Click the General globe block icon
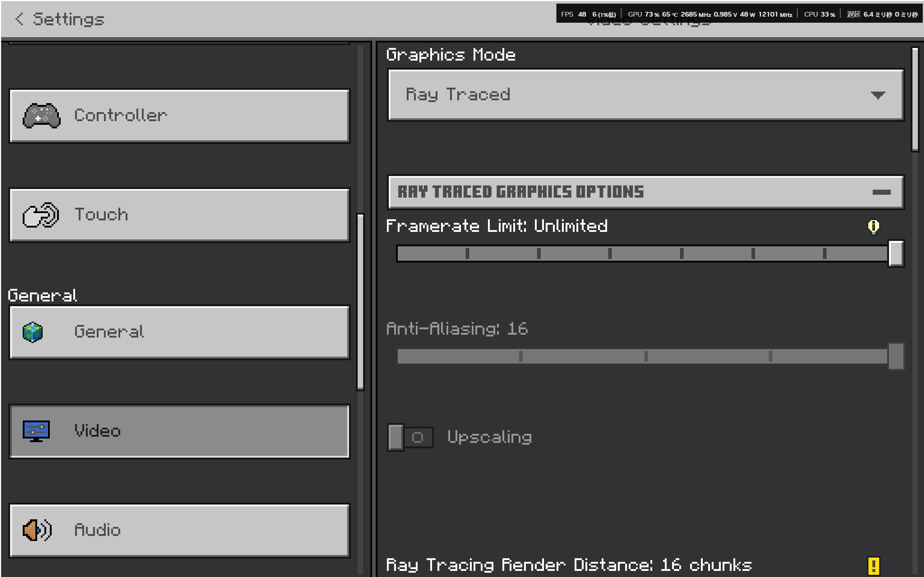 coord(33,332)
